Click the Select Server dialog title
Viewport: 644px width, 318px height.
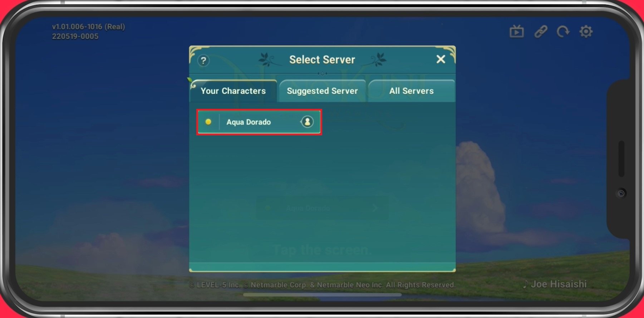coord(322,59)
